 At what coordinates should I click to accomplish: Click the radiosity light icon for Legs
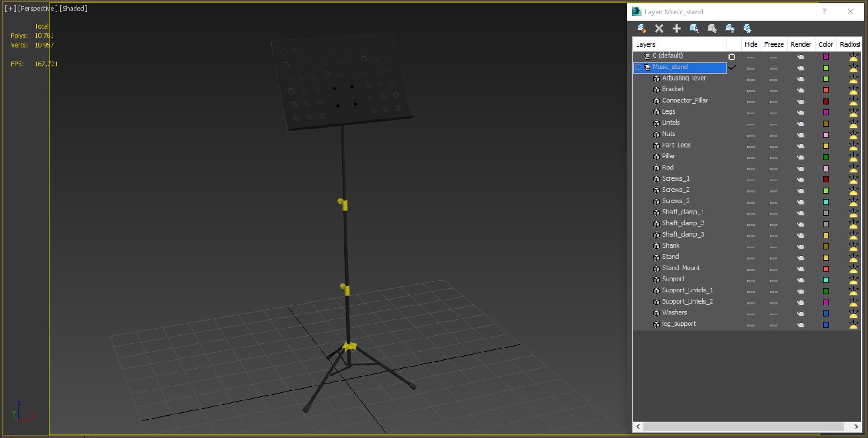[853, 112]
